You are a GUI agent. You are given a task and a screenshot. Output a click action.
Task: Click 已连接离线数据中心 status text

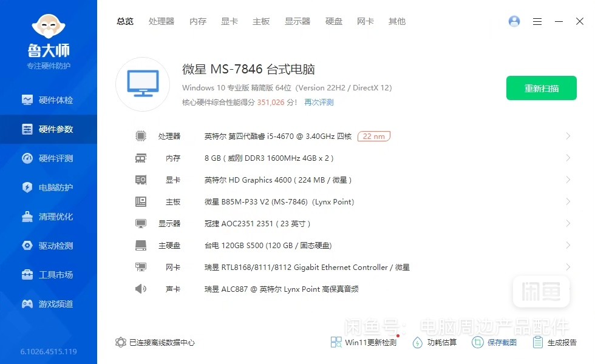tap(162, 342)
